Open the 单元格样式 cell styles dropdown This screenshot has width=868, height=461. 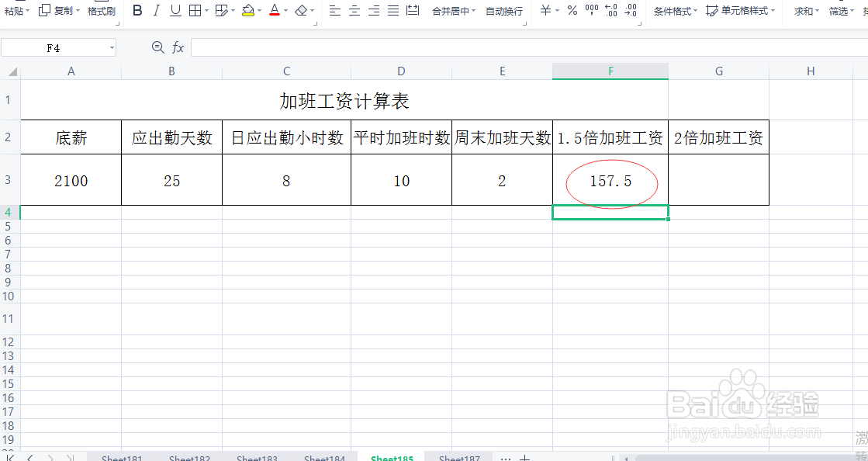click(745, 11)
